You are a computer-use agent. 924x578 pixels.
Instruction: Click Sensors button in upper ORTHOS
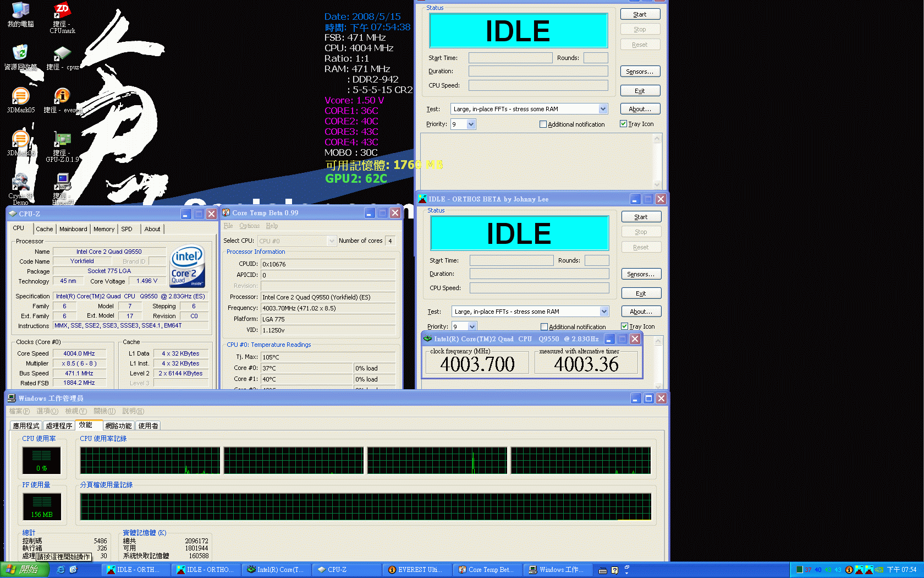tap(640, 72)
